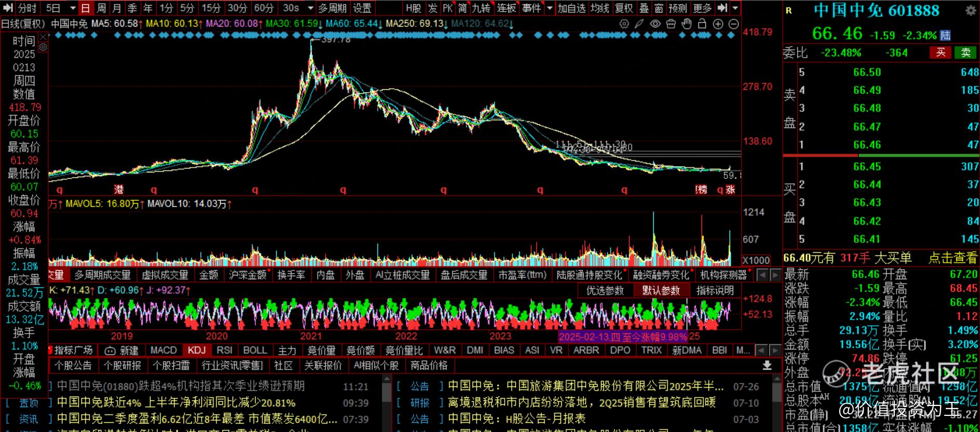Click the toolbox icon above the chart
980x432 pixels.
pos(671,24)
